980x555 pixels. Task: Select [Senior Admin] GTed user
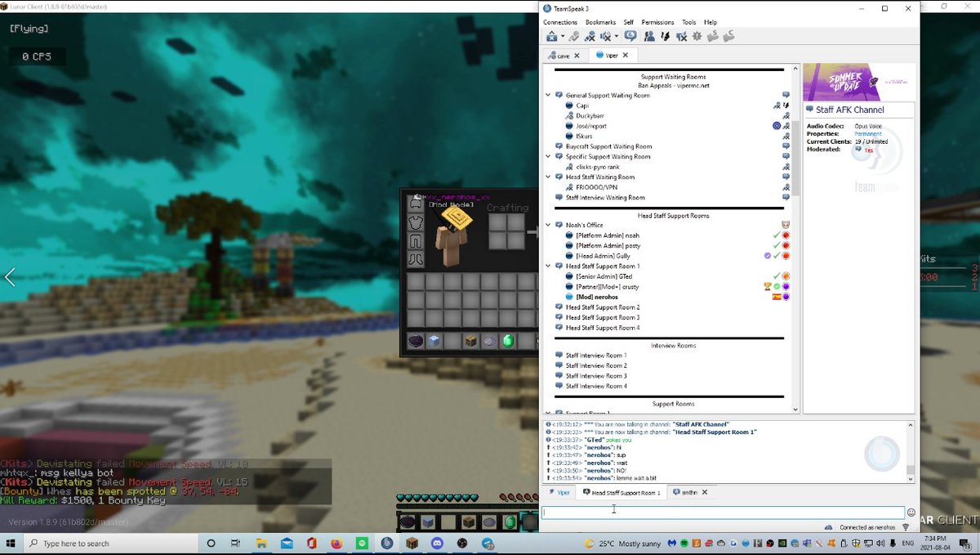[x=603, y=276]
